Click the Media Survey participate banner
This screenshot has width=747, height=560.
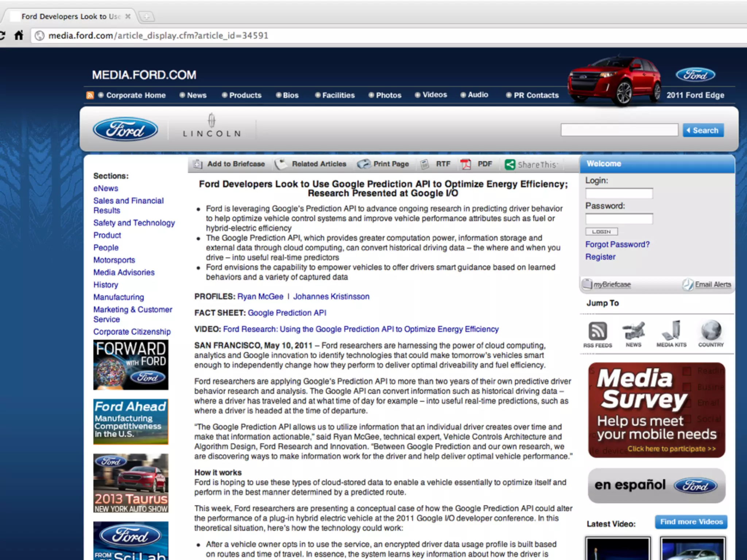(x=657, y=410)
